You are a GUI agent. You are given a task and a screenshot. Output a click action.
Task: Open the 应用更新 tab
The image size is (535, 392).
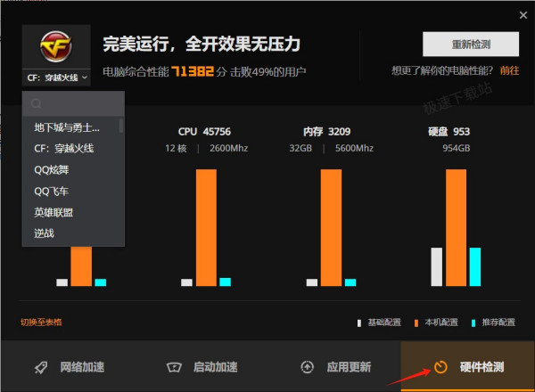tap(334, 367)
